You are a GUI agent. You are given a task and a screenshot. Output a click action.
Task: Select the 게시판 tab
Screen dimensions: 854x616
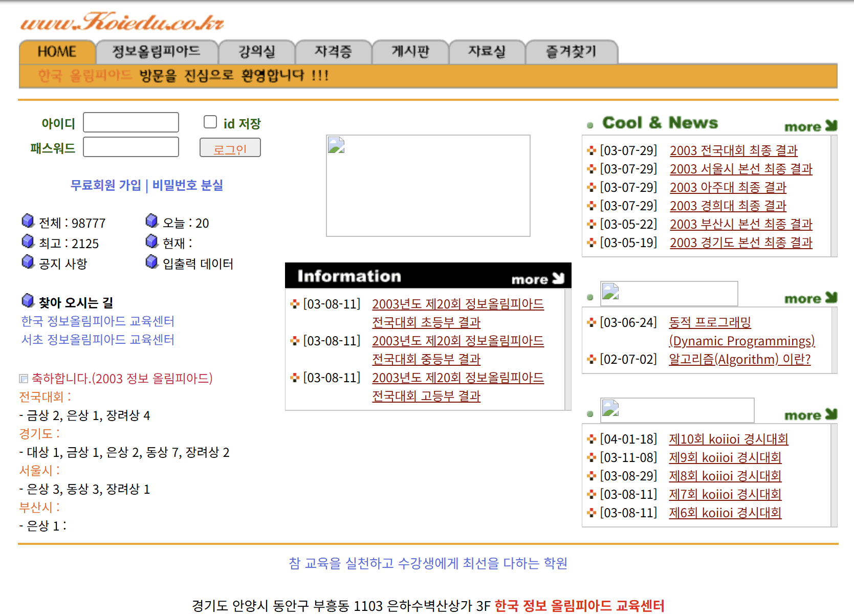[410, 52]
